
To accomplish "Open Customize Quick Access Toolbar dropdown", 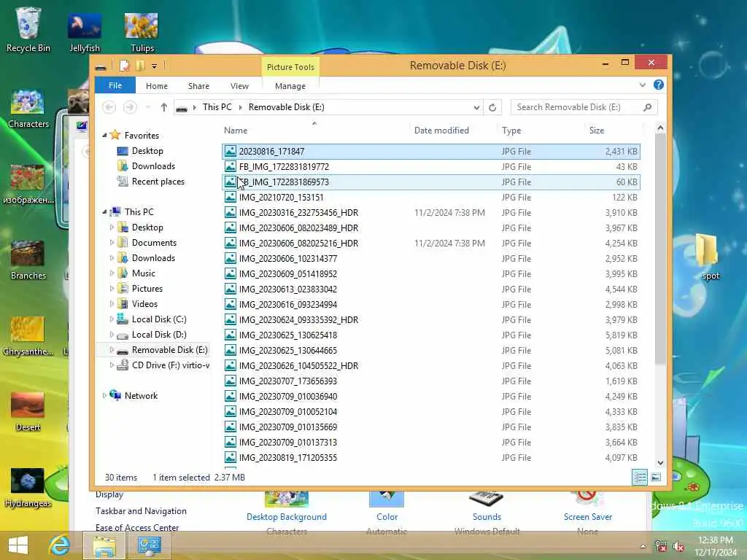I will click(x=155, y=66).
